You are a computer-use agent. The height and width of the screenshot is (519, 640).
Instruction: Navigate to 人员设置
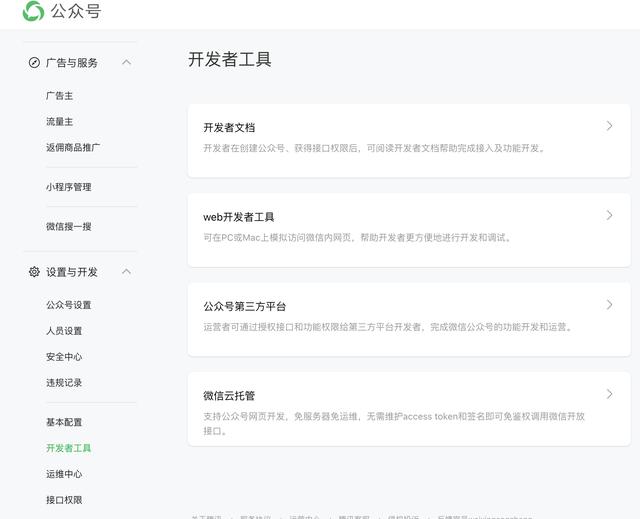pos(64,331)
